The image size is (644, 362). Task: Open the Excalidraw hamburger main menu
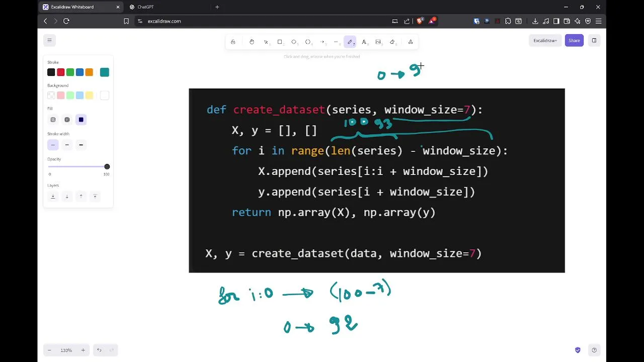pos(49,40)
